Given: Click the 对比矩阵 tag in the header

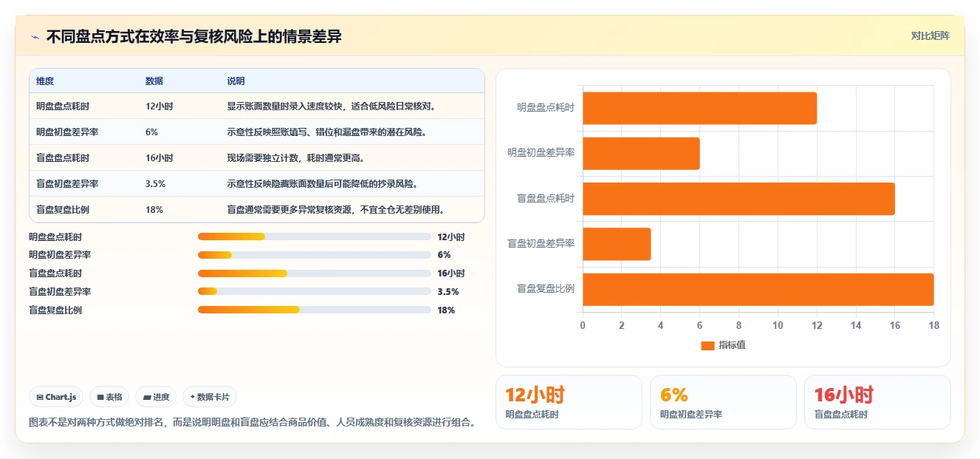Looking at the screenshot, I should pos(930,35).
